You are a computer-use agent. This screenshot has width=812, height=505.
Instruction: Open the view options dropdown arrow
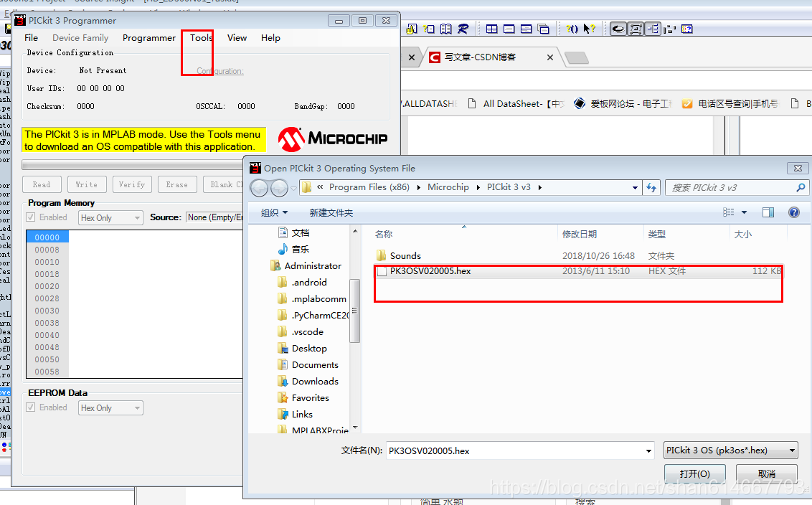(744, 212)
